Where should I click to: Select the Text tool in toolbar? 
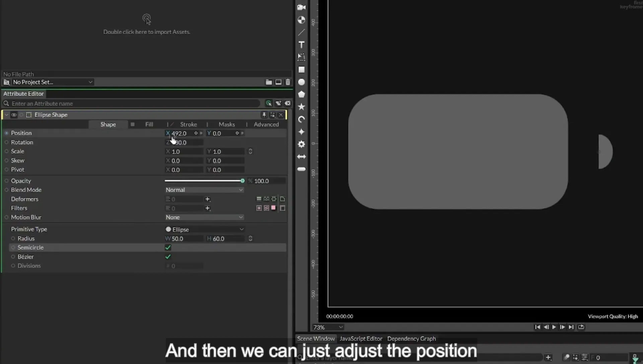click(301, 45)
